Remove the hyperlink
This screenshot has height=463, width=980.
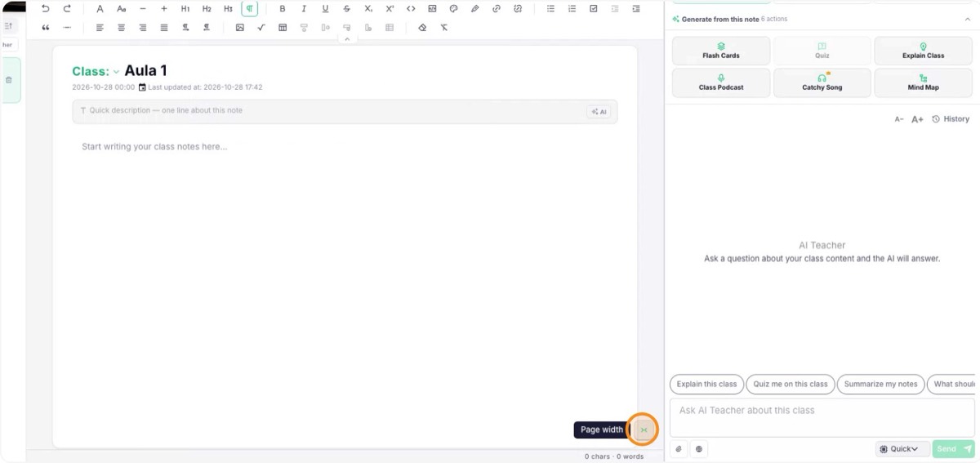point(518,8)
